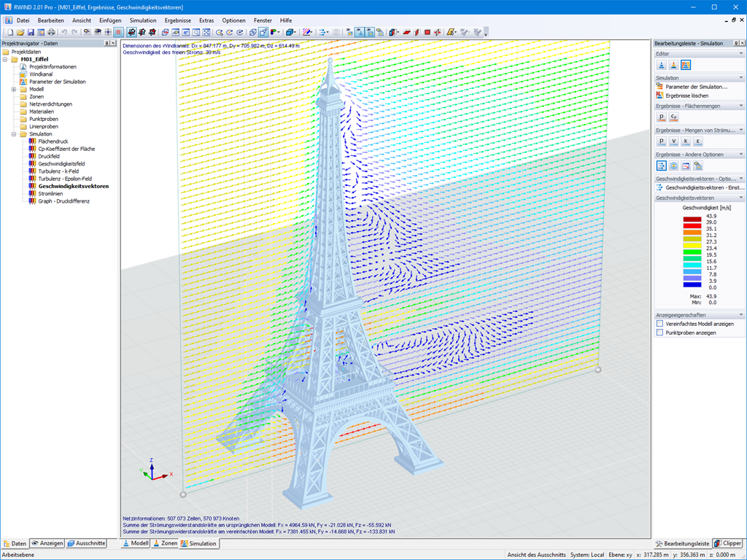Image resolution: width=747 pixels, height=560 pixels.
Task: Select turbulence epsilon field icon
Action: (697, 141)
